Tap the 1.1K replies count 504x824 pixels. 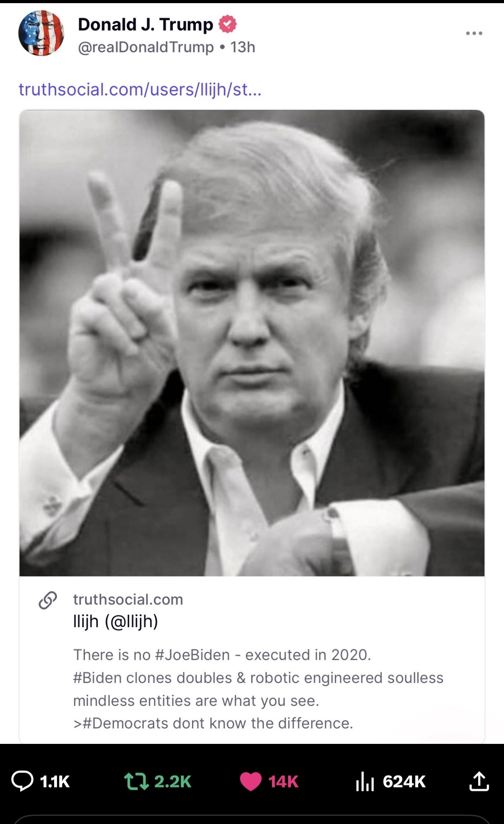(x=55, y=781)
